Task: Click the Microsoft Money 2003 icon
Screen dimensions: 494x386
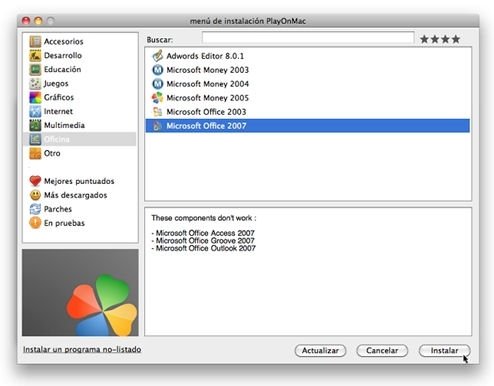Action: coord(157,70)
